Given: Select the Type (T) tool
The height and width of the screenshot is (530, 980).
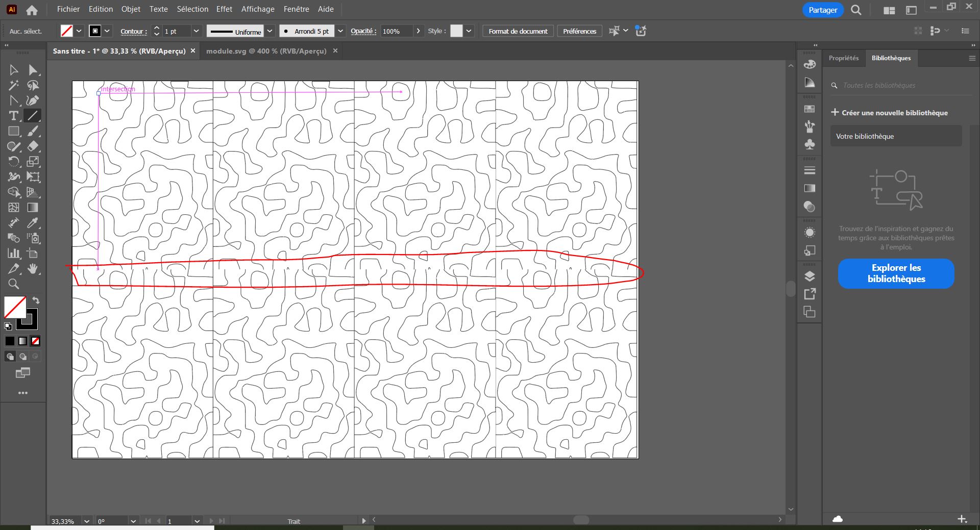Looking at the screenshot, I should (x=14, y=116).
